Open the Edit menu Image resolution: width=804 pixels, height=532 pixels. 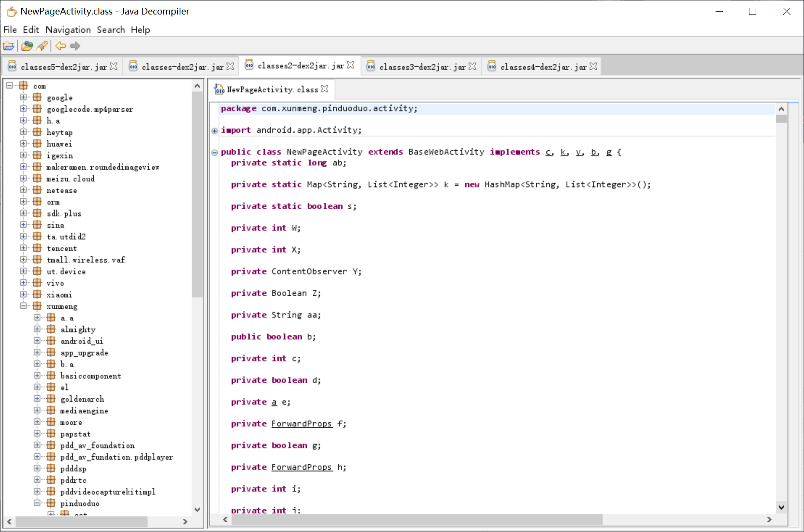[x=31, y=29]
